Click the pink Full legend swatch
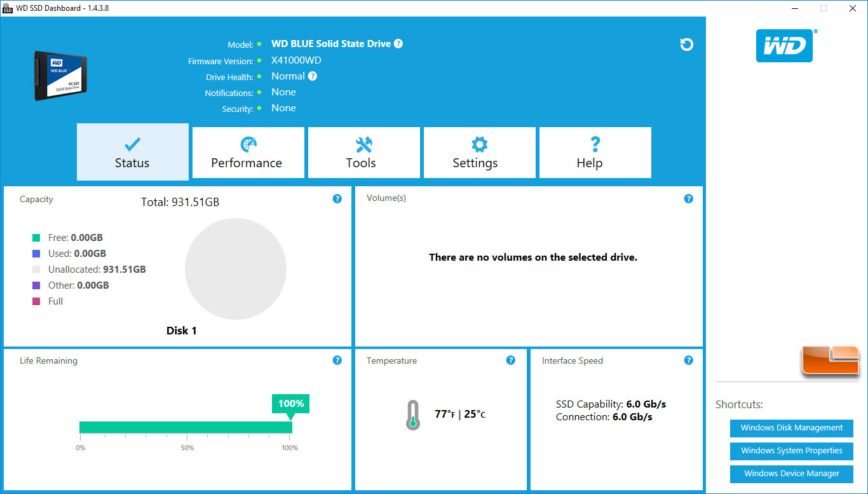 click(36, 301)
